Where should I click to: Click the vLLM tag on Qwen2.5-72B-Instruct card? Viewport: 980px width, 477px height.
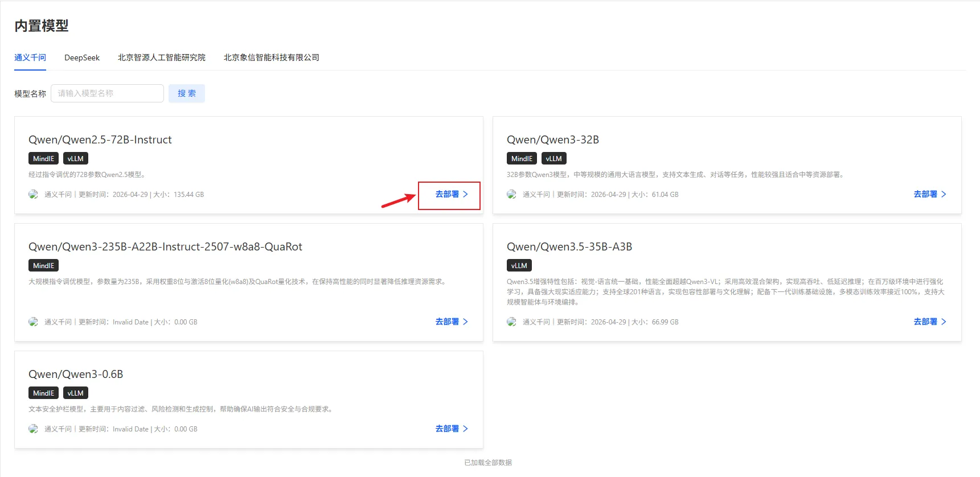click(76, 159)
